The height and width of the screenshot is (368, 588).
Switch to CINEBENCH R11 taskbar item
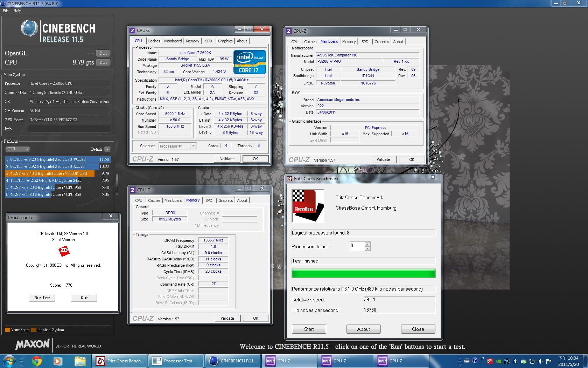pos(232,361)
